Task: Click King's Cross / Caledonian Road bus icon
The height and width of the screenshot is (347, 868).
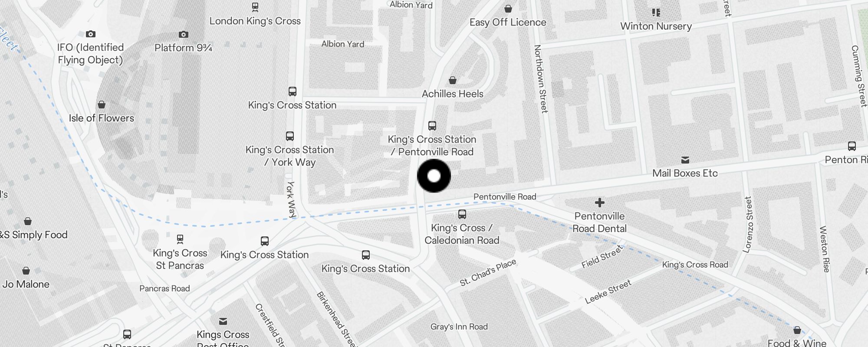Action: click(x=462, y=214)
